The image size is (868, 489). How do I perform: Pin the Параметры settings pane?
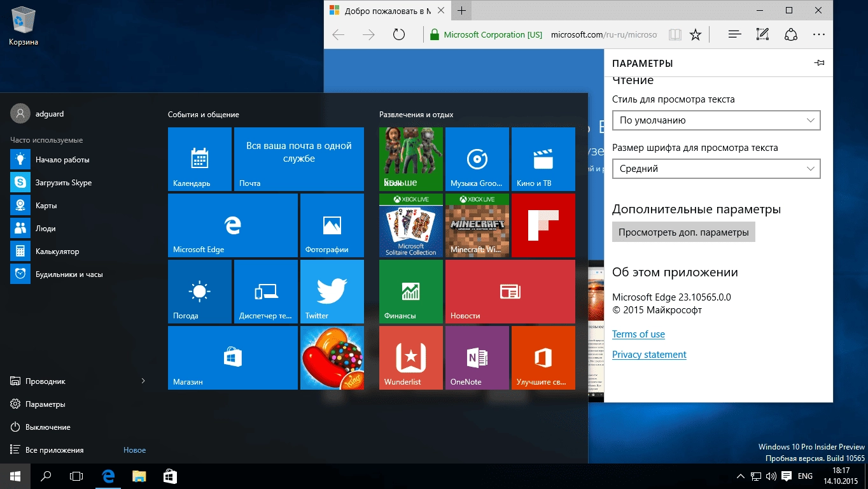tap(819, 63)
